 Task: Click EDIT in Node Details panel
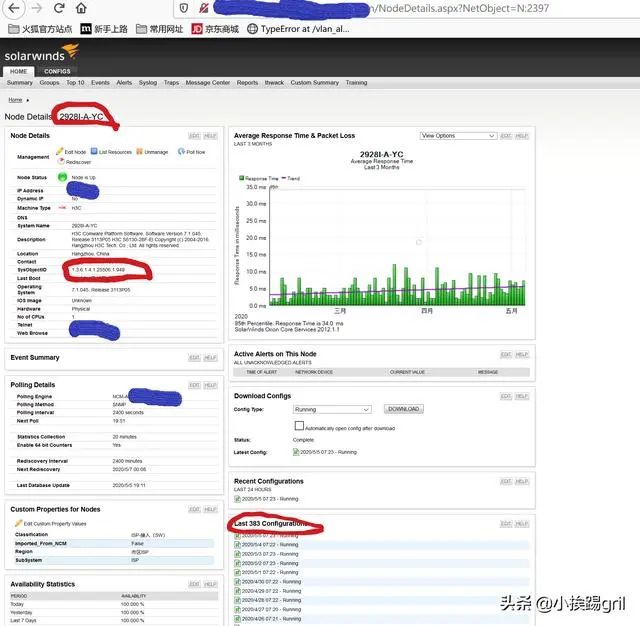pos(194,136)
